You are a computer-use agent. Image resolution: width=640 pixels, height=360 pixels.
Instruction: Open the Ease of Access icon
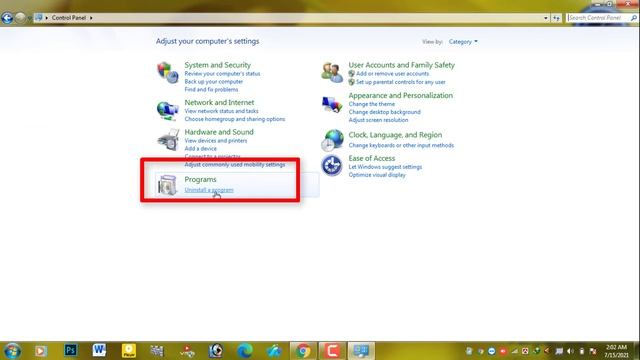(332, 165)
